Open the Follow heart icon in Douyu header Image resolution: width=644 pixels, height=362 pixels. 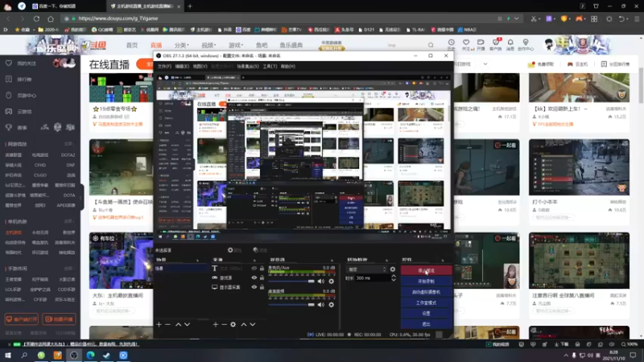(x=466, y=43)
